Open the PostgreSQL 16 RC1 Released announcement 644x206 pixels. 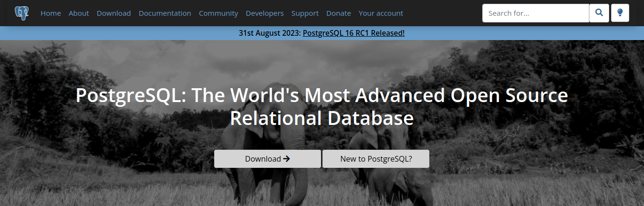pos(353,33)
